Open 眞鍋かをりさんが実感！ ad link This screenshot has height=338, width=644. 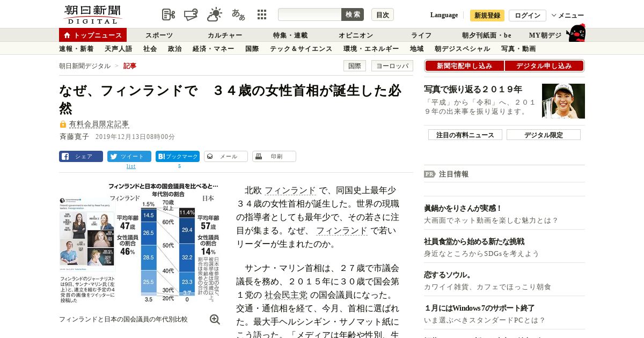tap(463, 208)
